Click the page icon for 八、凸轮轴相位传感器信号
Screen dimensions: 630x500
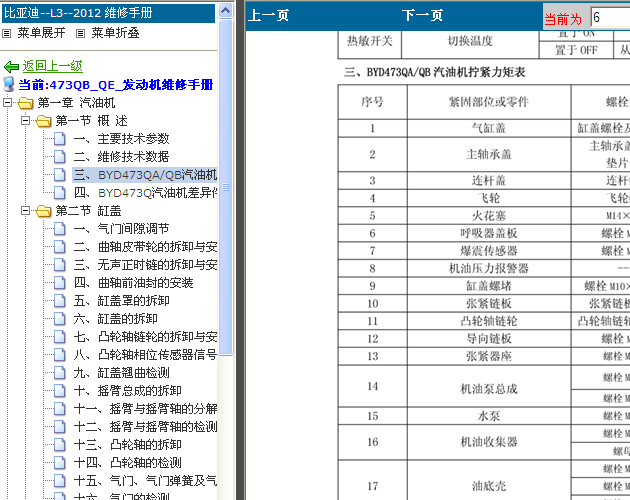pos(60,355)
